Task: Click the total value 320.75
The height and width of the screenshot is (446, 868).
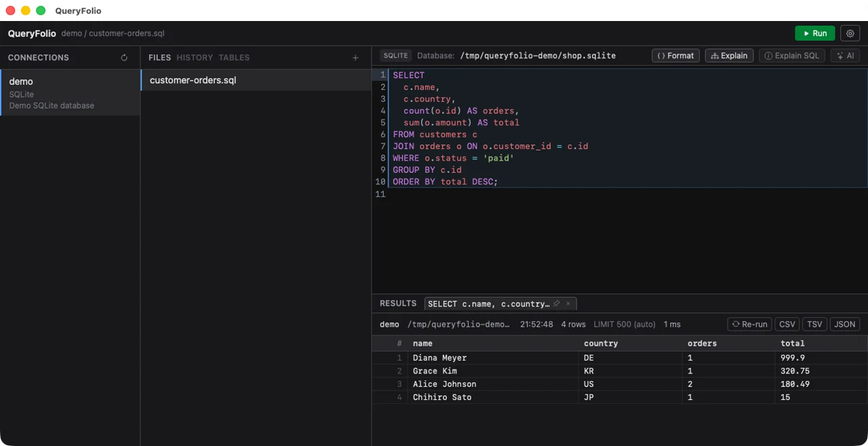Action: coord(795,371)
